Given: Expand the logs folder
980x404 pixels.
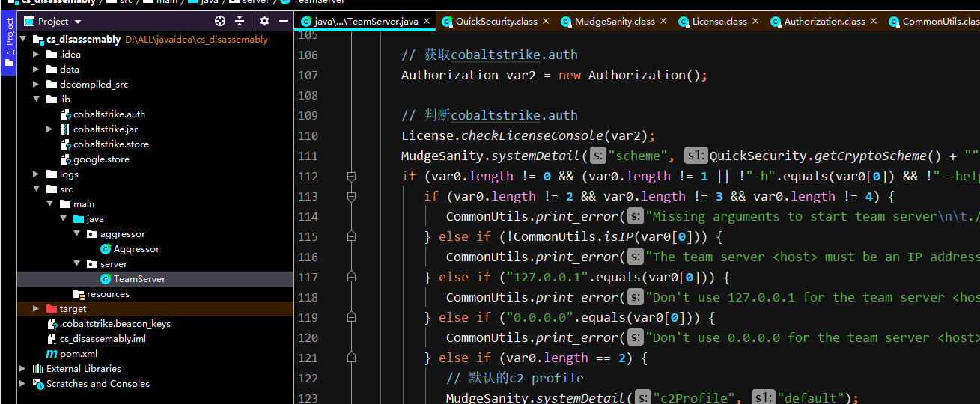Looking at the screenshot, I should 37,174.
